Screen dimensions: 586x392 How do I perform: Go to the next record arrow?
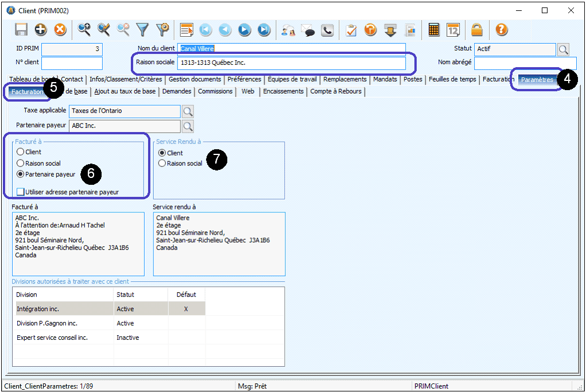click(245, 29)
